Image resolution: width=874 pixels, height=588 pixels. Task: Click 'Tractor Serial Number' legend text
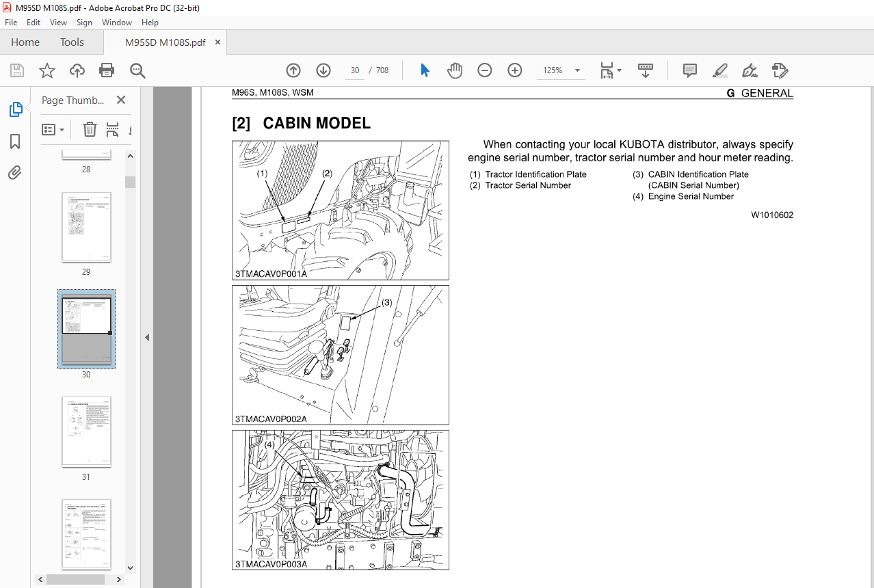pos(528,185)
